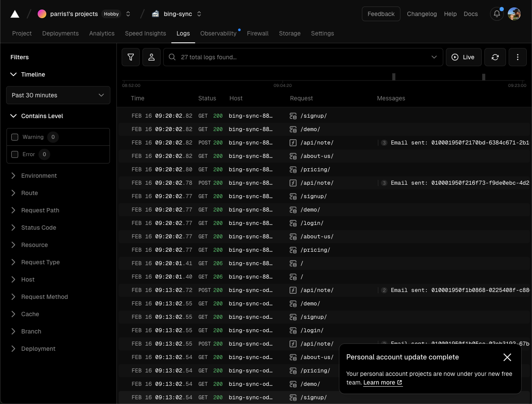Image resolution: width=532 pixels, height=404 pixels.
Task: Click the resource icon of 09:13:02.55 /login/ row
Action: tap(293, 330)
